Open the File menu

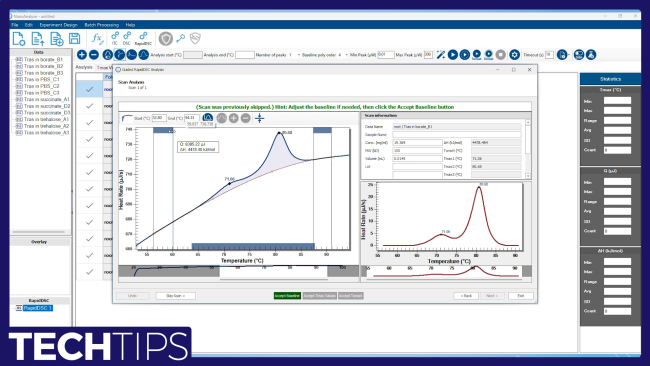(15, 25)
